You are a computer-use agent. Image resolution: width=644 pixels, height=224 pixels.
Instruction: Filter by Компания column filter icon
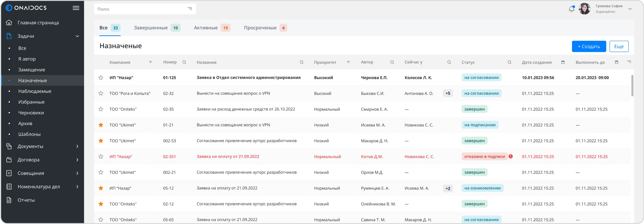click(x=150, y=62)
